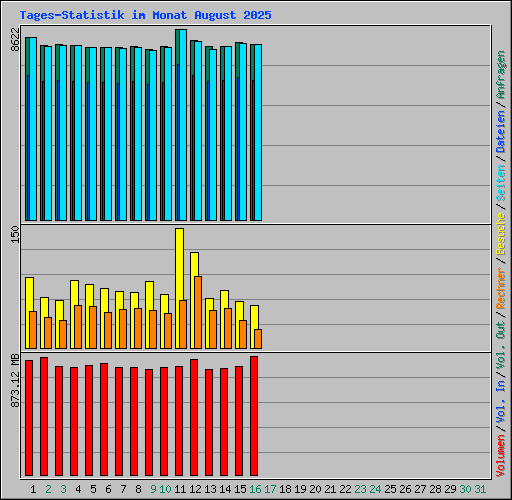Image resolution: width=512 pixels, height=500 pixels.
Task: Click the 'Volumen' legend label
Action: 500,456
